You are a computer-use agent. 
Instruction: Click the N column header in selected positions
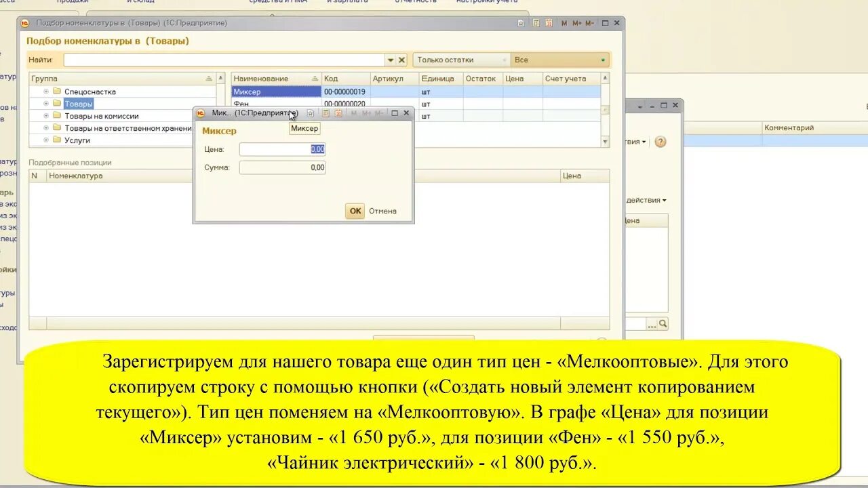click(x=37, y=176)
